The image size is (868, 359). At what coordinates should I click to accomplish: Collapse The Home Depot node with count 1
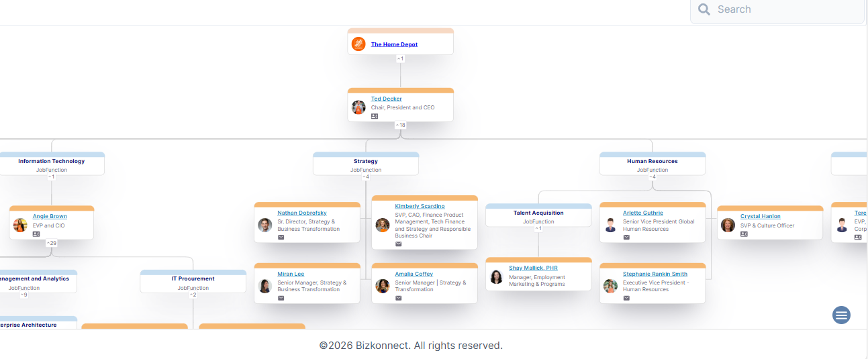(x=400, y=58)
